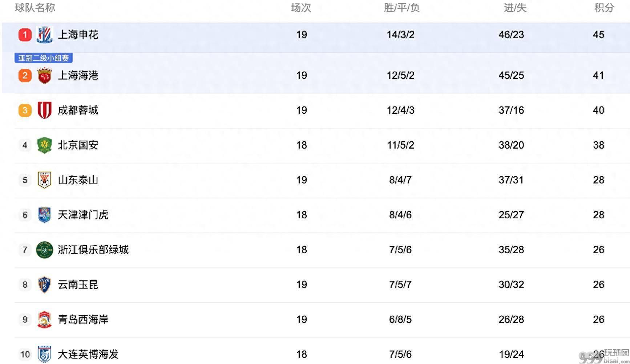The width and height of the screenshot is (630, 364).
Task: Open the Chengdu Rongcheng striped shield logo
Action: click(x=45, y=110)
